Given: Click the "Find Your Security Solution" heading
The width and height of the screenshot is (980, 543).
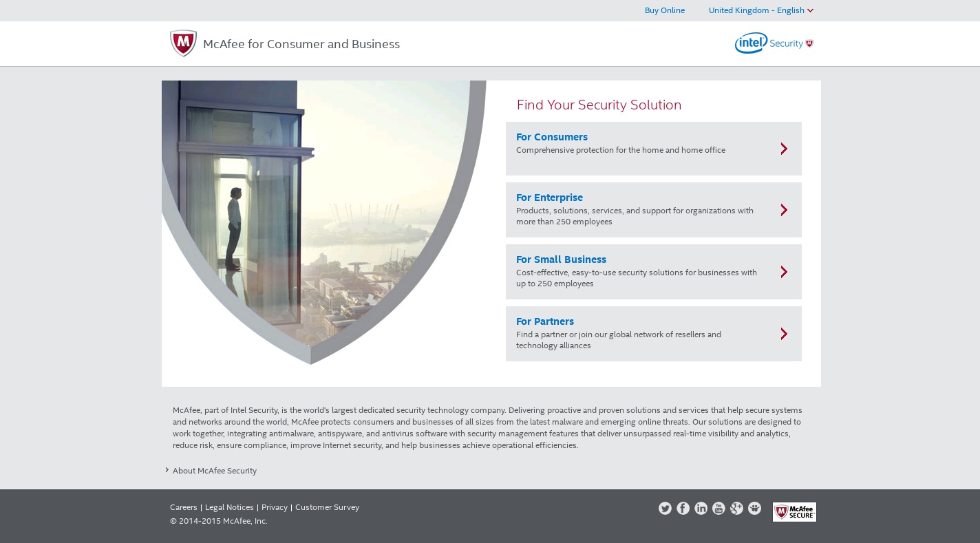Looking at the screenshot, I should (x=599, y=105).
